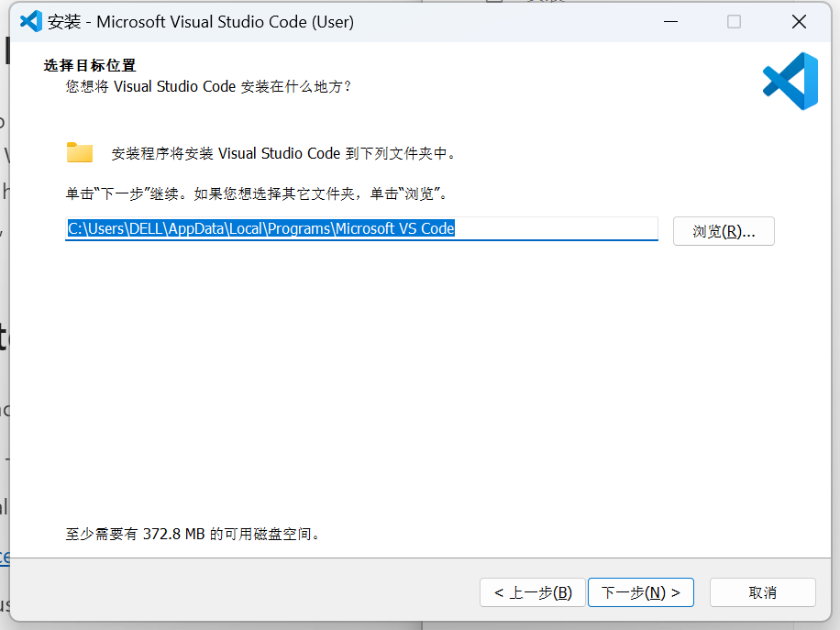Cancel setup with 取消 button
840x630 pixels.
762,592
